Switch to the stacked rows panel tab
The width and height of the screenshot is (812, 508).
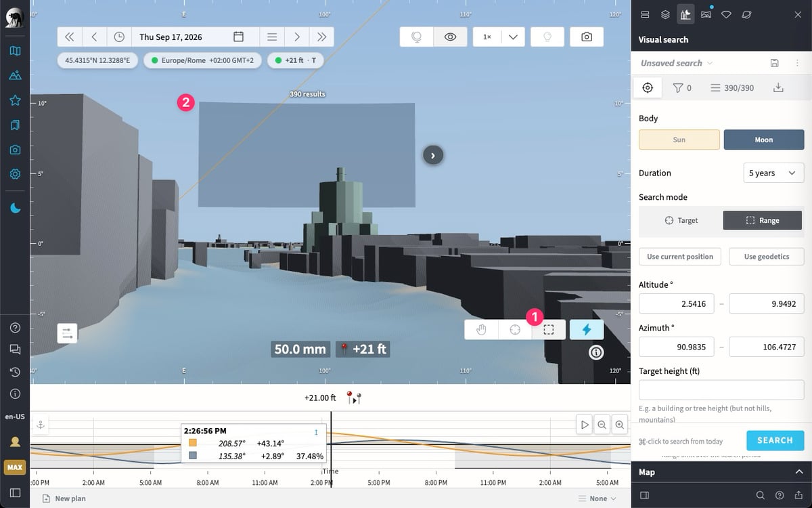click(x=645, y=14)
